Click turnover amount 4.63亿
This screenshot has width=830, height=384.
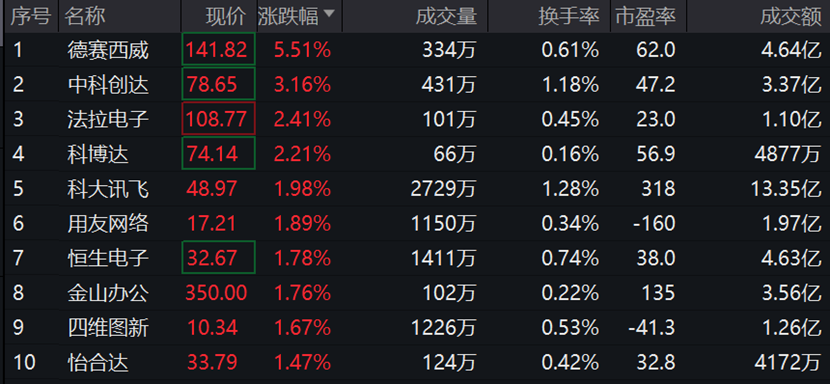click(791, 258)
